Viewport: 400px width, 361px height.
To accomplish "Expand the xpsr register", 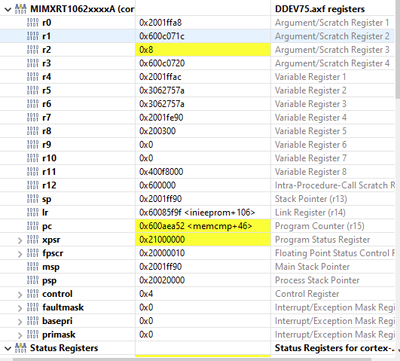I will tap(20, 240).
